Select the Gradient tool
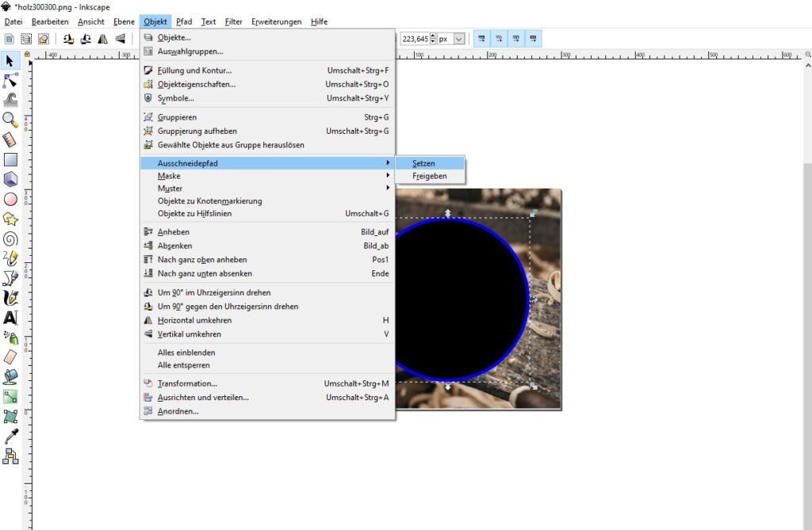Screen dimensions: 812x530 coord(10,396)
